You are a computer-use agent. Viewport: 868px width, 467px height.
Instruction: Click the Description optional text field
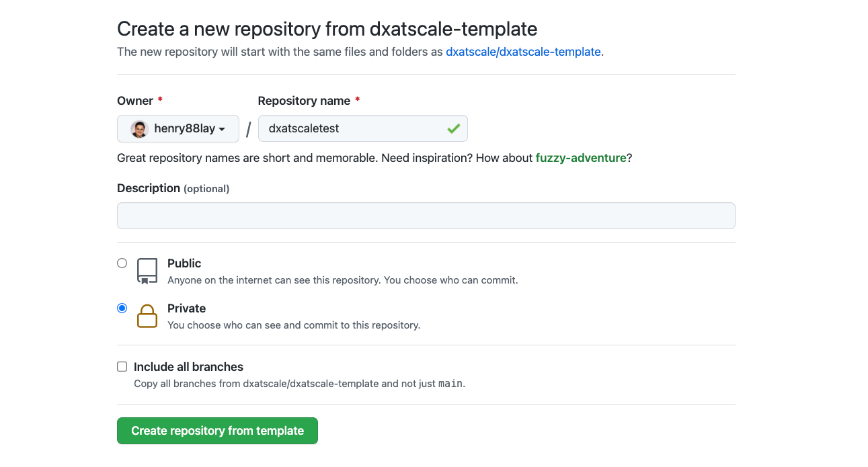click(426, 216)
